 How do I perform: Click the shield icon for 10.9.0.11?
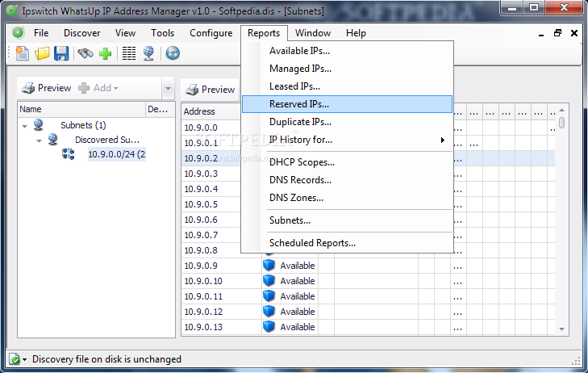(x=269, y=296)
